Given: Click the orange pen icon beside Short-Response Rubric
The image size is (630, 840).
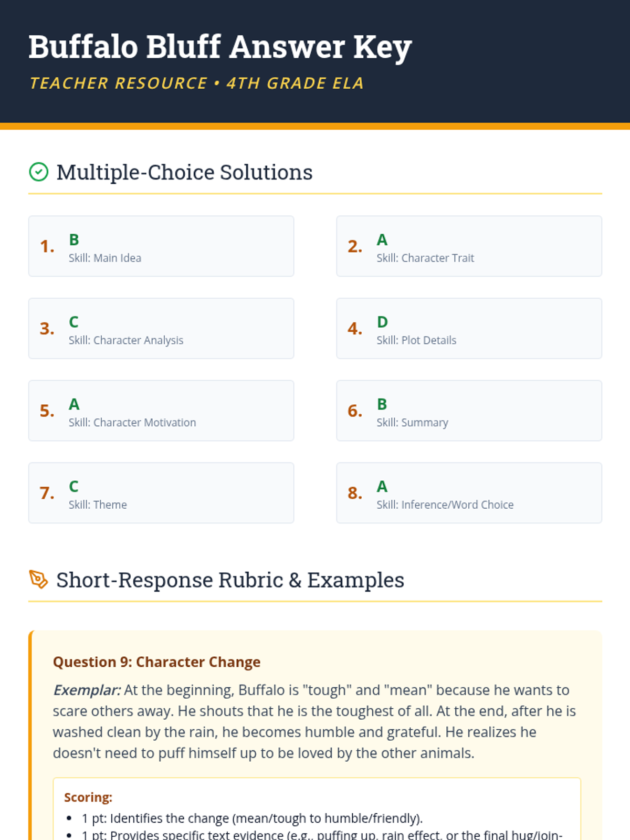Looking at the screenshot, I should click(38, 579).
